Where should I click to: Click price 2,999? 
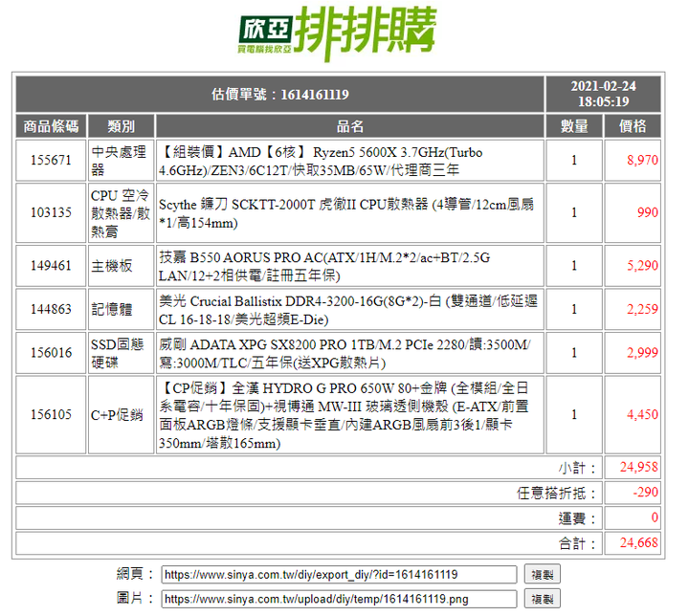(x=642, y=352)
